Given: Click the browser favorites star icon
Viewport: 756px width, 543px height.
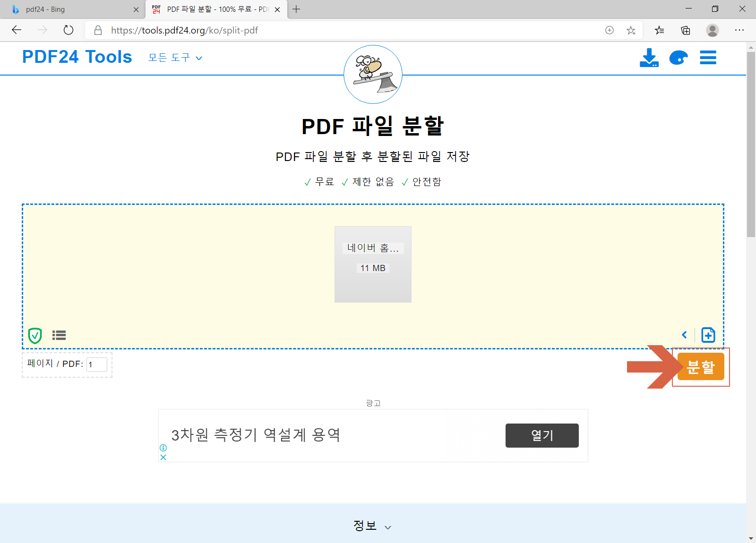Looking at the screenshot, I should click(x=631, y=30).
